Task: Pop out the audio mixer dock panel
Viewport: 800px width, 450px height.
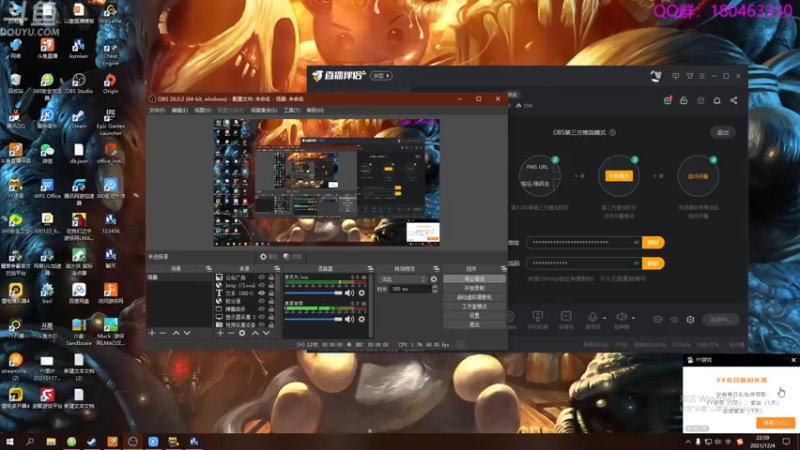Action: [x=370, y=268]
